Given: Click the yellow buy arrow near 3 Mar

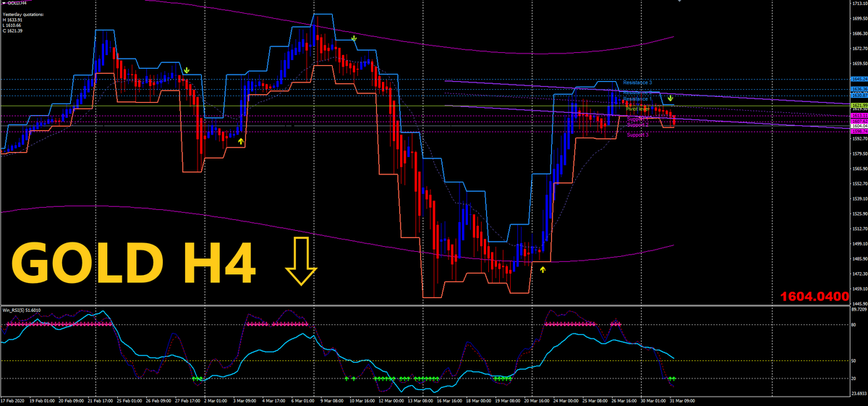Looking at the screenshot, I should coord(241,142).
